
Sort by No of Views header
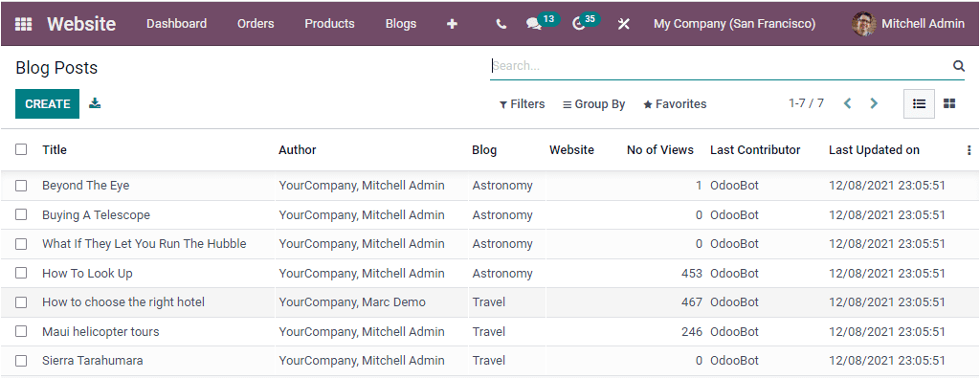(x=660, y=150)
